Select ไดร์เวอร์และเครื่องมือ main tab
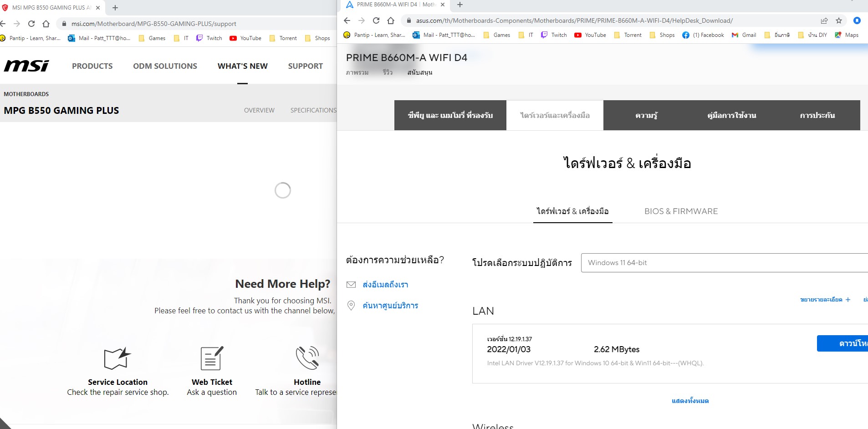 click(x=555, y=115)
